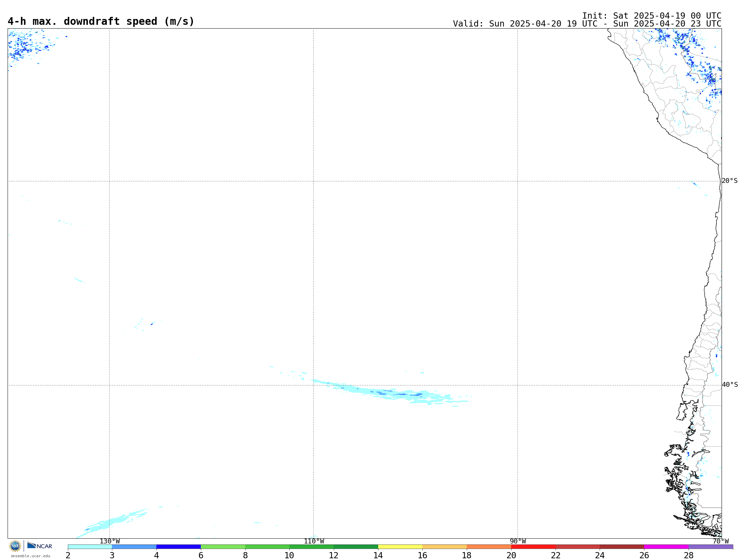Click the colorbar tick label 14
Image resolution: width=744 pixels, height=560 pixels.
[x=378, y=555]
